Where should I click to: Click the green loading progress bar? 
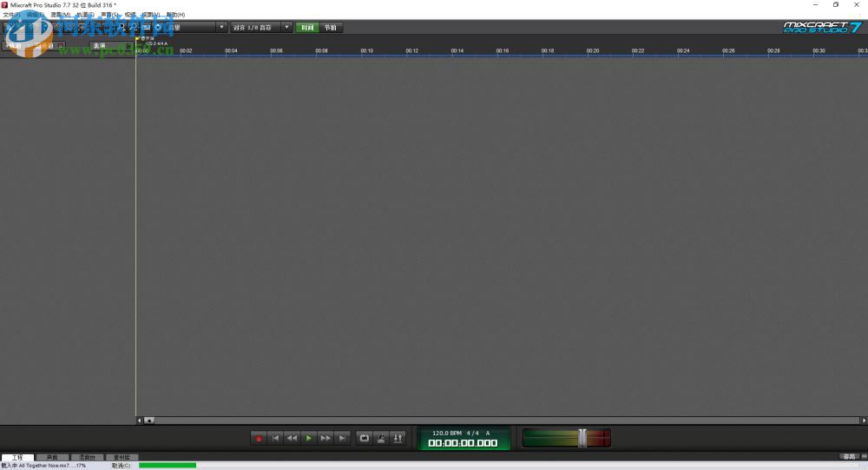pos(168,466)
